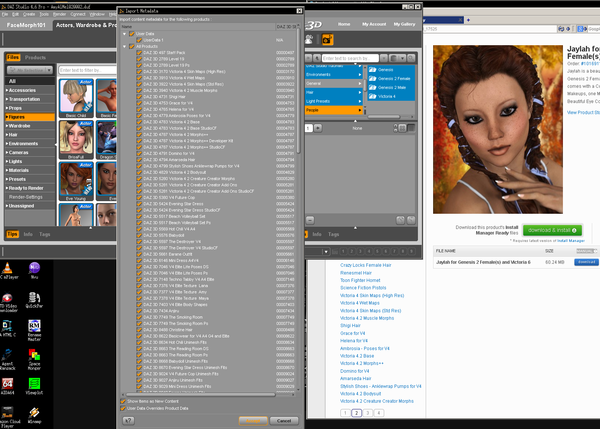Expand the Light Presets submenu arrow

pos(360,101)
